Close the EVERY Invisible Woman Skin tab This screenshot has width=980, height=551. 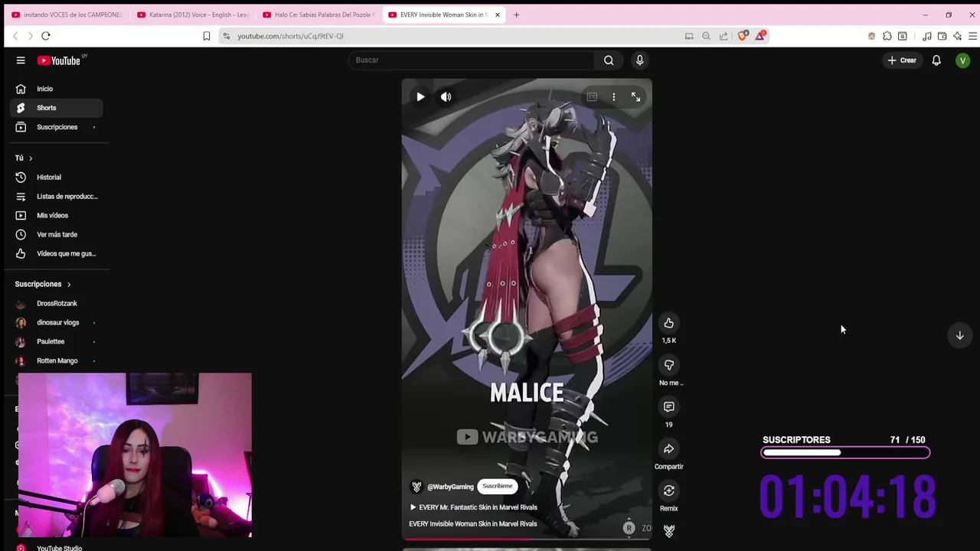pos(498,15)
